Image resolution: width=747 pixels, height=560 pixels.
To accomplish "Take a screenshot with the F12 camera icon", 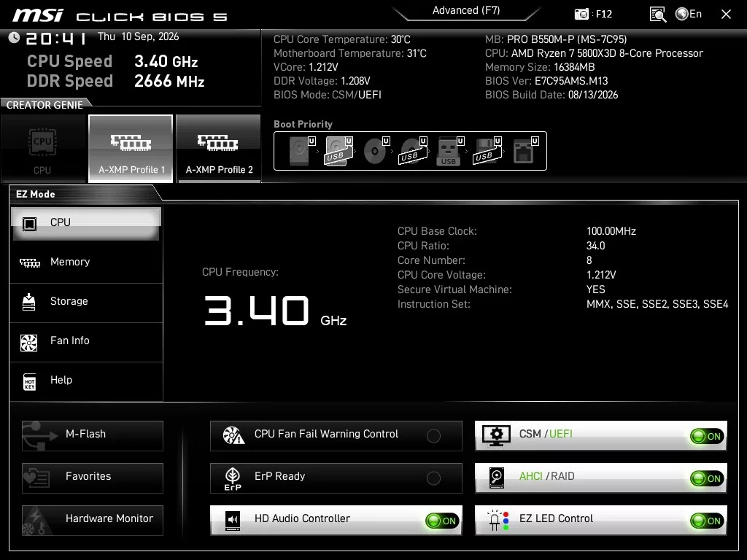I will click(x=581, y=15).
